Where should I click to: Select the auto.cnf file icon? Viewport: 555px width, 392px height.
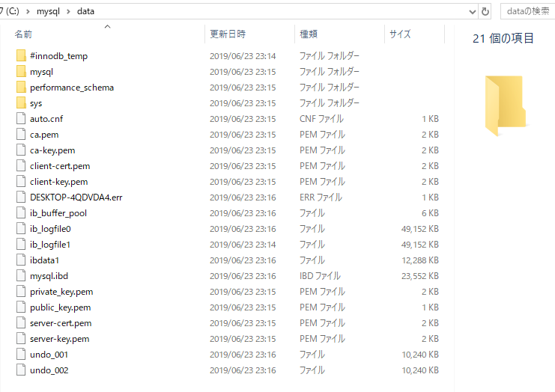pos(21,118)
